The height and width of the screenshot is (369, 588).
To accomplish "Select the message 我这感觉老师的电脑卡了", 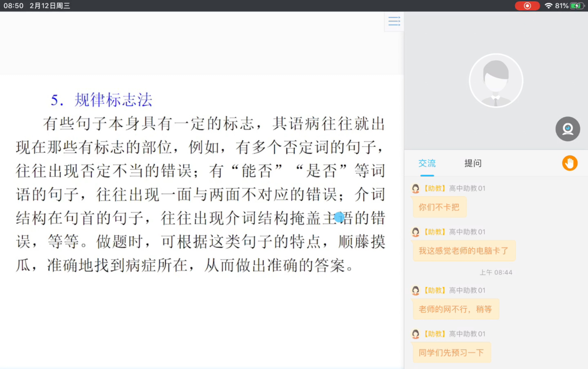I will pyautogui.click(x=464, y=251).
